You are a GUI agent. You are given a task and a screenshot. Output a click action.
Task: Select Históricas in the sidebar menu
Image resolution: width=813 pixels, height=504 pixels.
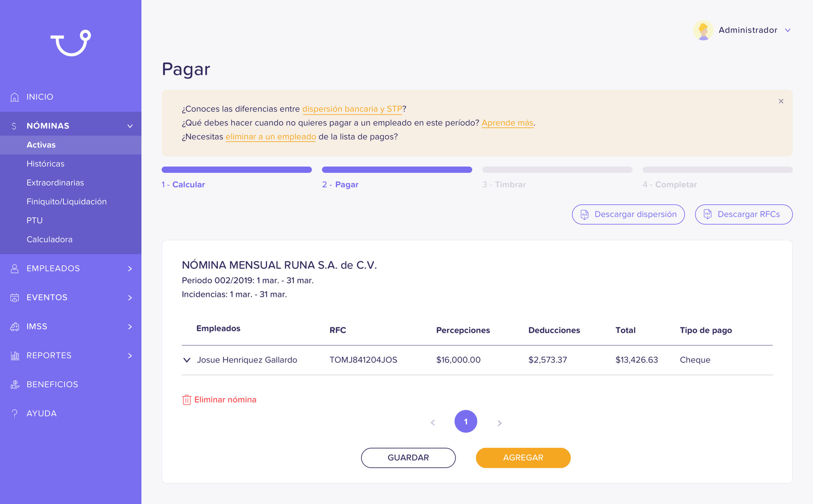coord(46,164)
